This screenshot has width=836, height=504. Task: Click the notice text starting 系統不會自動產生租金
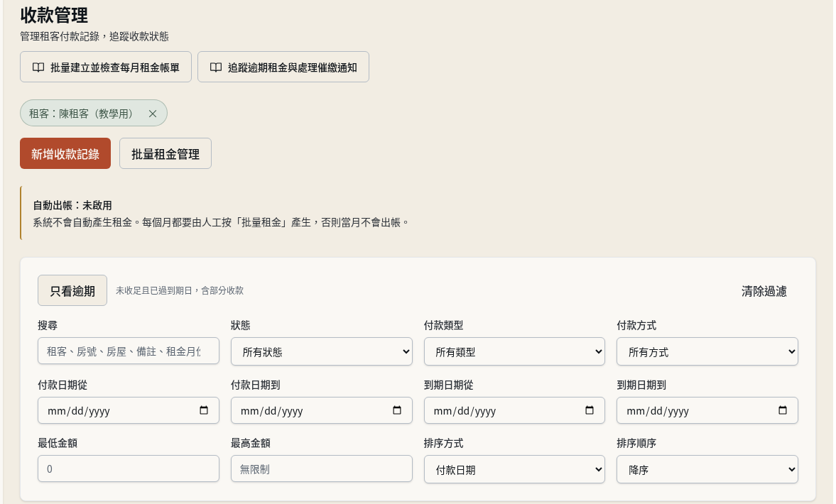click(x=222, y=222)
